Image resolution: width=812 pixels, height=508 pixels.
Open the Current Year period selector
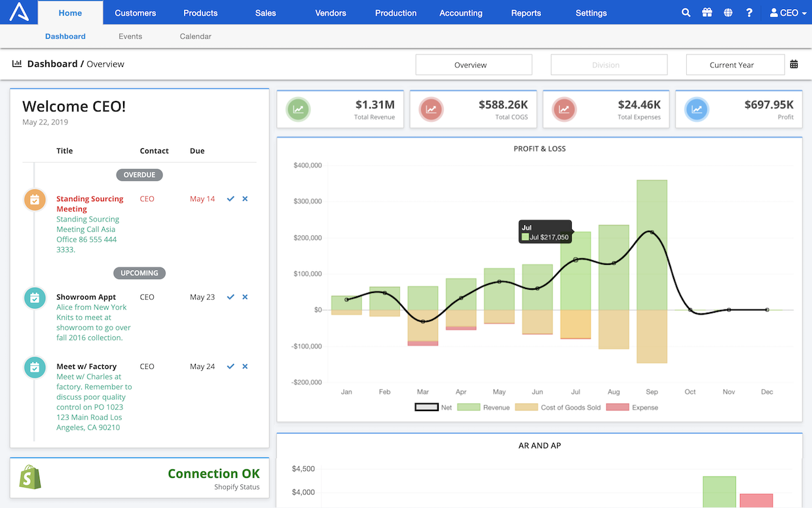tap(735, 64)
